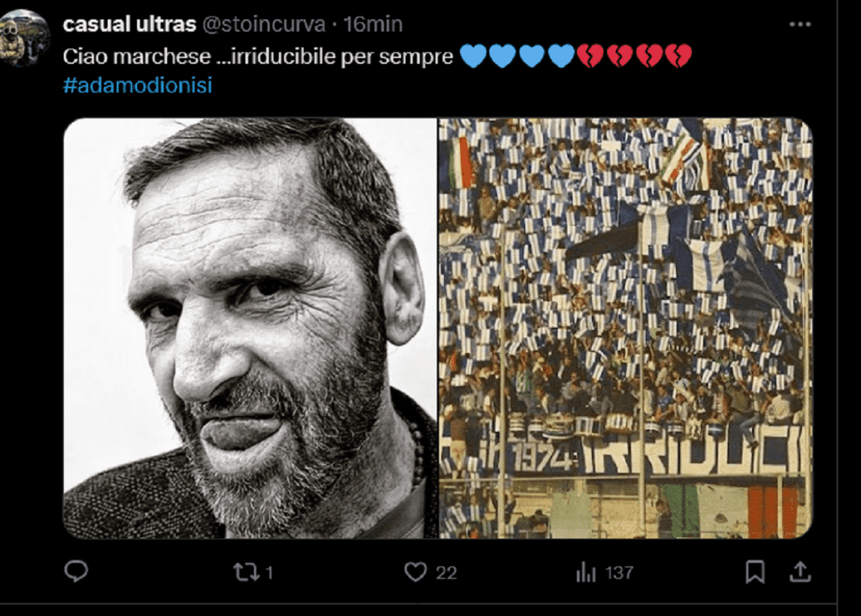Bookmark this post using the bookmark icon
The height and width of the screenshot is (616, 861).
click(x=755, y=571)
